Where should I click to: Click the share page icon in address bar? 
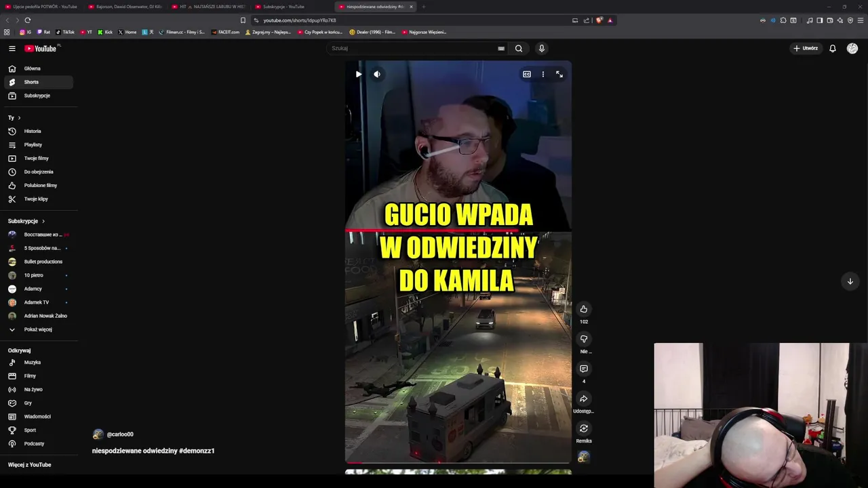tap(587, 20)
